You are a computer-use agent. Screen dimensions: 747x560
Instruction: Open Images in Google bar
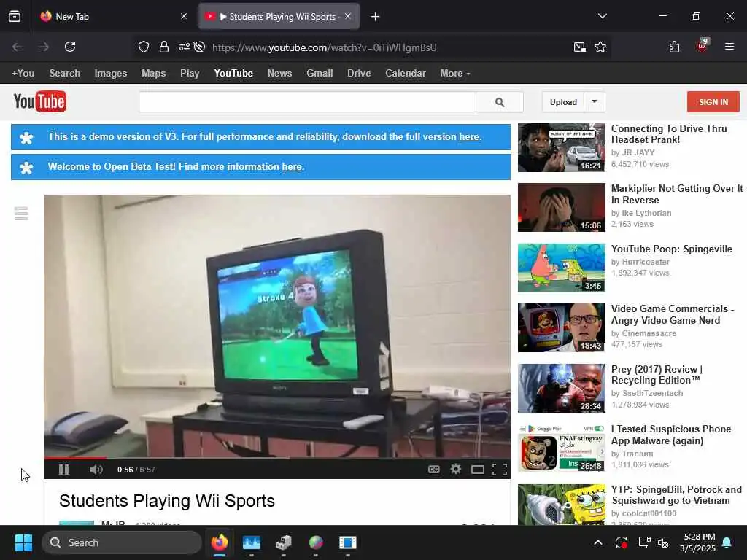111,74
